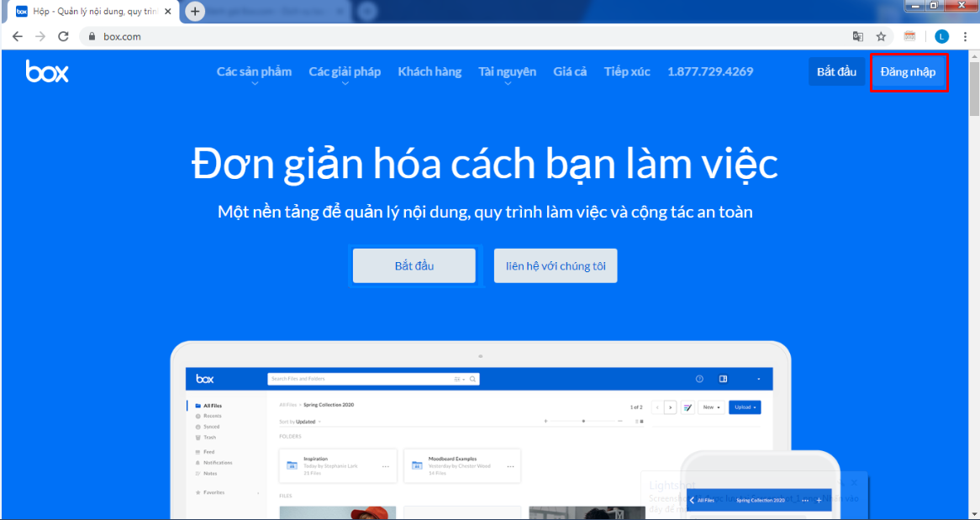
Task: Click the laptop Box app preview image
Action: [x=480, y=431]
